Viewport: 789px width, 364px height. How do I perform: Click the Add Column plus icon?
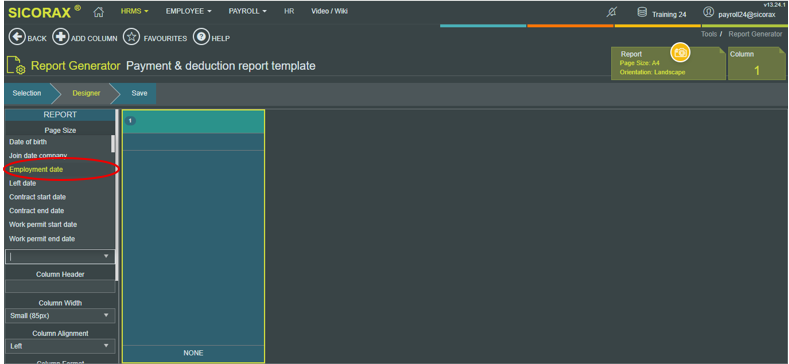60,37
